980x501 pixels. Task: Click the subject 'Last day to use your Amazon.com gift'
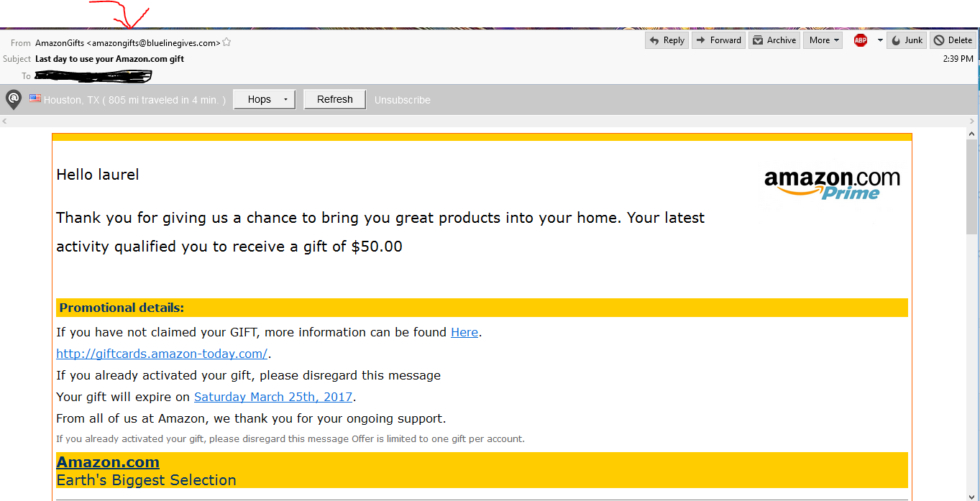(x=109, y=59)
